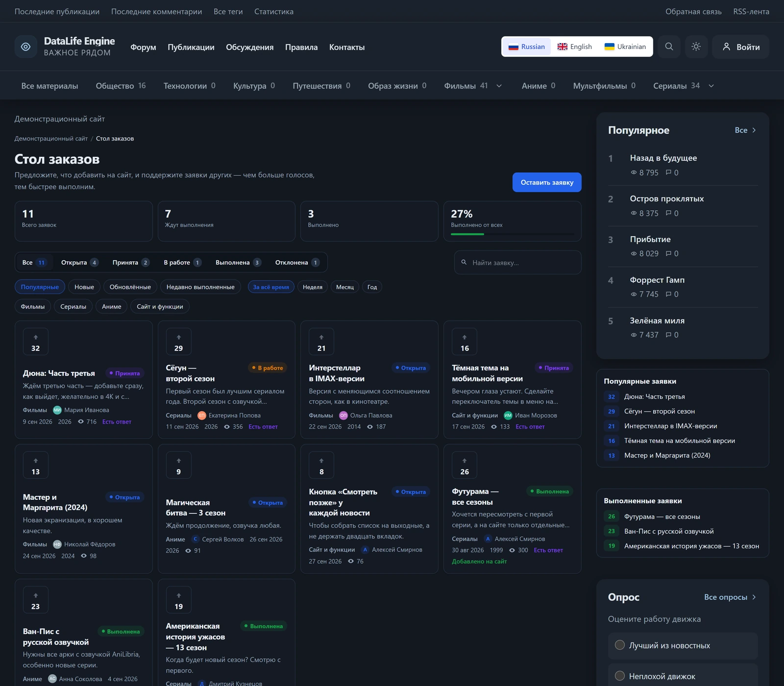Open Назад в будущее popular item

tap(663, 158)
